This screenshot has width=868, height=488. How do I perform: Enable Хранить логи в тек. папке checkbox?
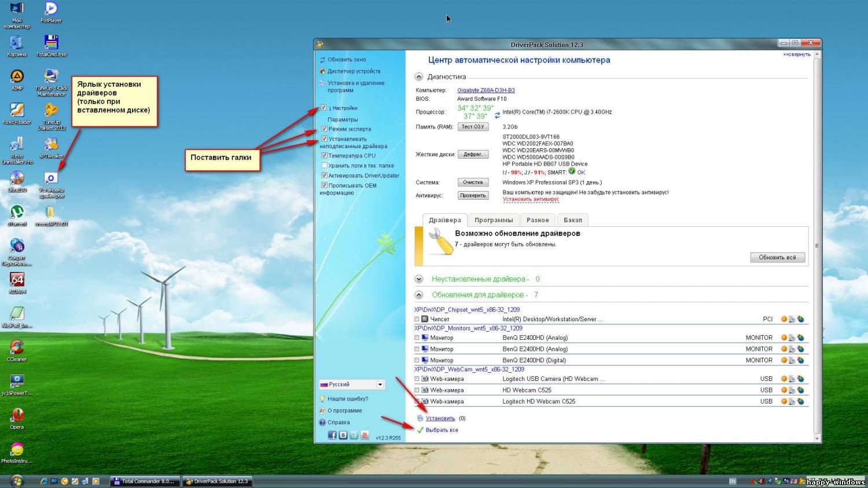coord(325,166)
